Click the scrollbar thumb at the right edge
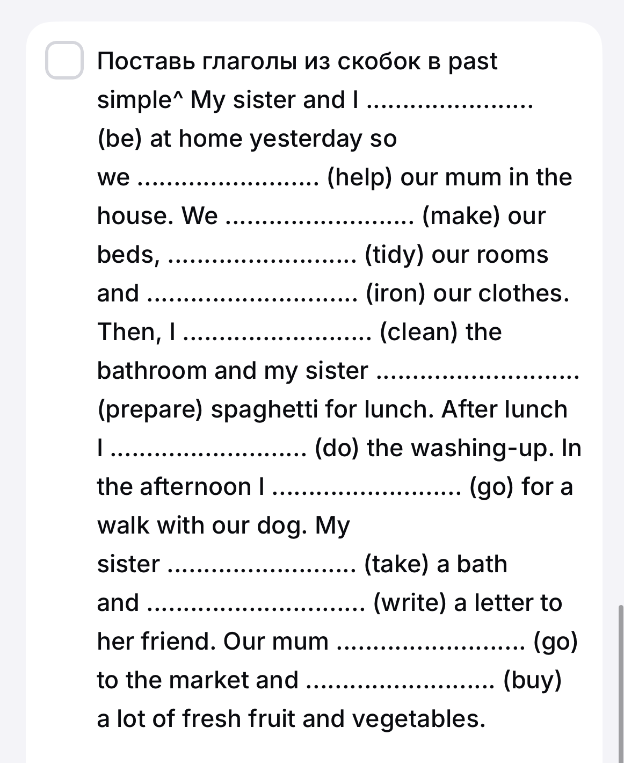The height and width of the screenshot is (763, 624). point(621,683)
